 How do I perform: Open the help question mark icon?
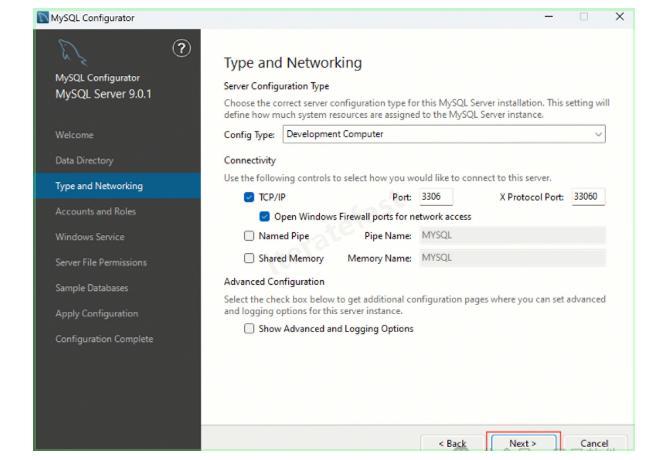point(181,49)
